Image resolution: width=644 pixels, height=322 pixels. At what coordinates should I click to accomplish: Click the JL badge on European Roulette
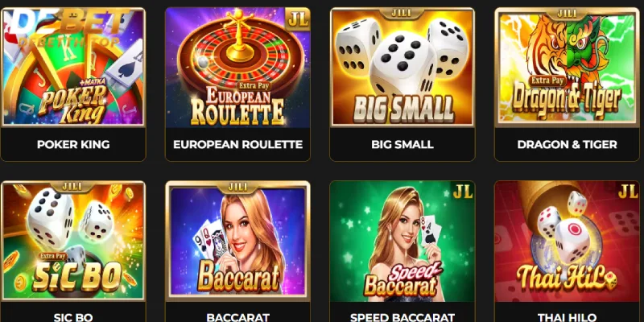tap(298, 19)
